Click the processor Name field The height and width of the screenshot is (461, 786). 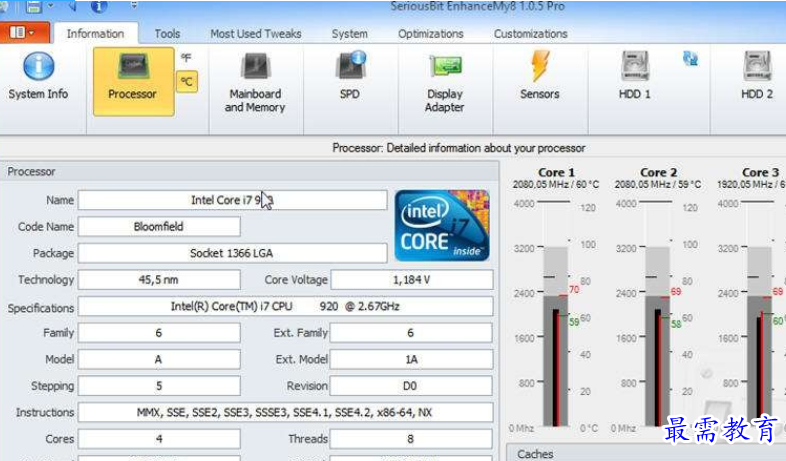pos(232,200)
